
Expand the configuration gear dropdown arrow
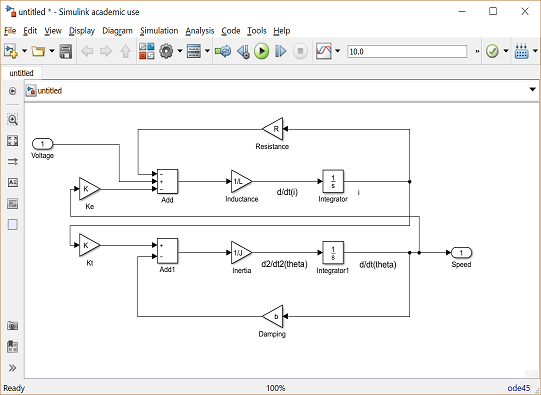(x=180, y=51)
